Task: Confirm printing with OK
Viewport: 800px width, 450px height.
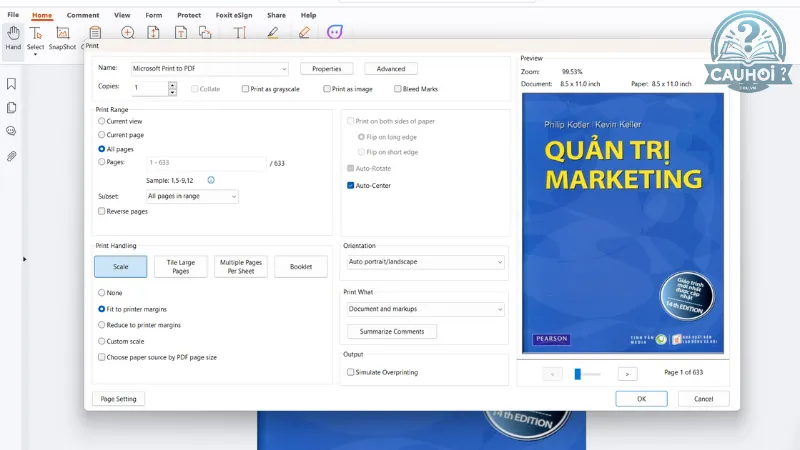Action: coord(641,399)
